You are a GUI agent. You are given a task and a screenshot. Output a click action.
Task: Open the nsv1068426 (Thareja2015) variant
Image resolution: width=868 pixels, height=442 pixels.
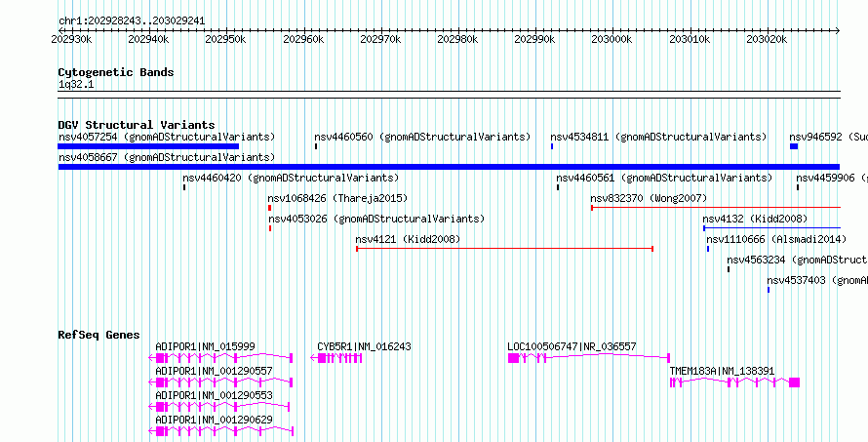click(337, 198)
